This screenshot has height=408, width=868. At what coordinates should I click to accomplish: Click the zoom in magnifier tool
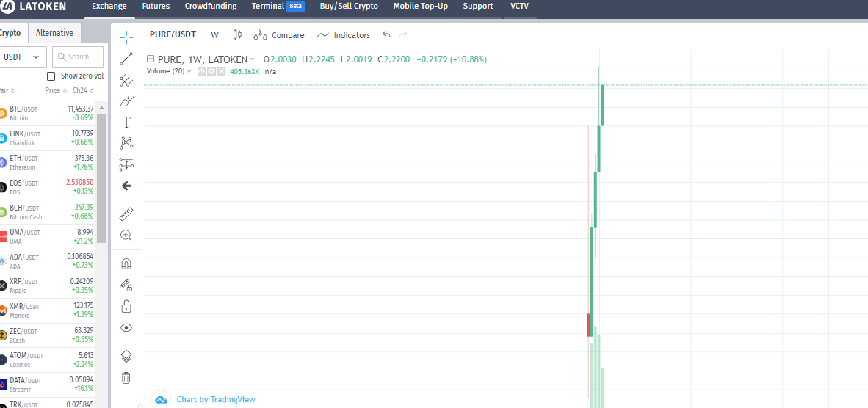coord(126,236)
